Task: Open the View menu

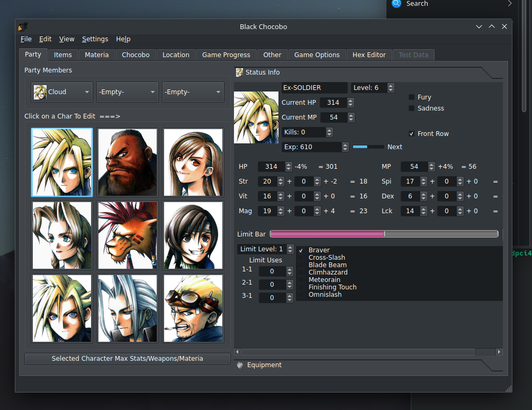Action: (x=67, y=39)
